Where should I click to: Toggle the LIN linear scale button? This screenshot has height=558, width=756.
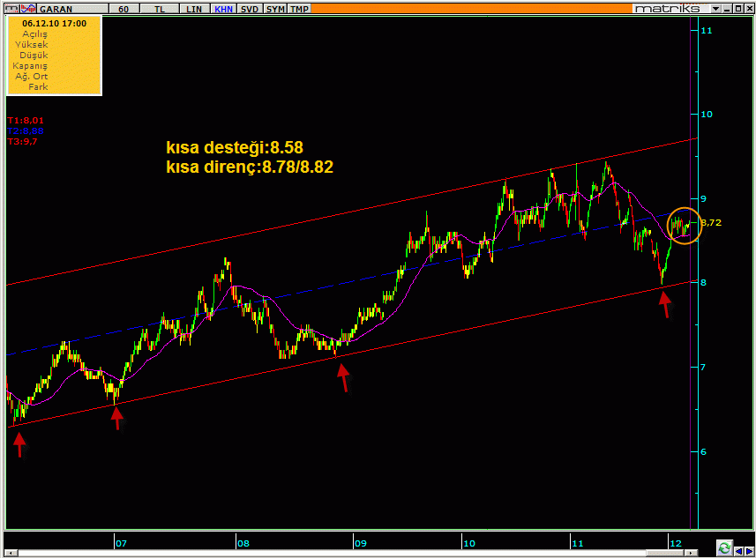pos(194,8)
